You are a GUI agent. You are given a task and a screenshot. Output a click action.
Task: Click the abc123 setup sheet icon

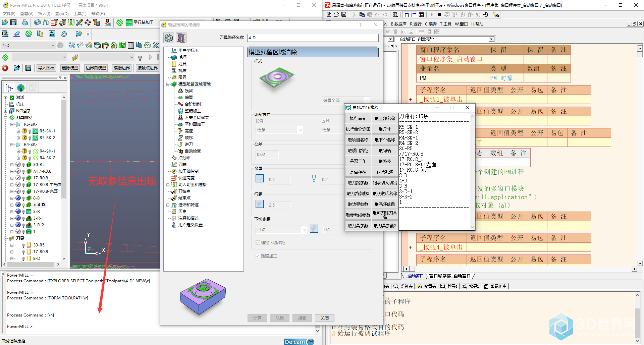pyautogui.click(x=52, y=34)
